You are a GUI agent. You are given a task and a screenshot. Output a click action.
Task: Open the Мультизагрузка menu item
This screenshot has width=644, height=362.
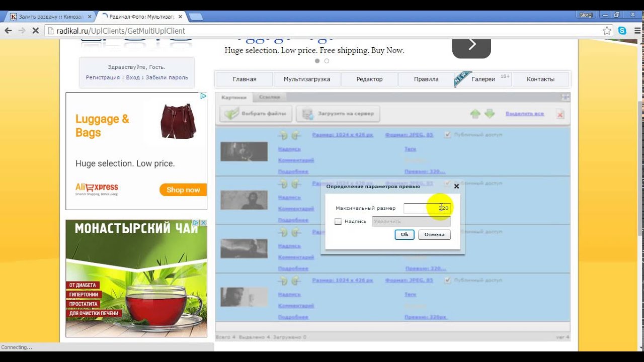(x=307, y=79)
